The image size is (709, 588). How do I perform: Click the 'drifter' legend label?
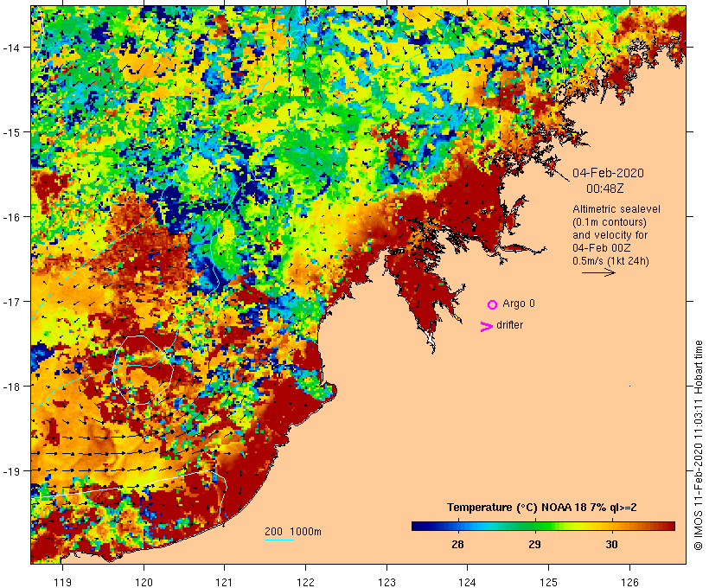point(509,325)
